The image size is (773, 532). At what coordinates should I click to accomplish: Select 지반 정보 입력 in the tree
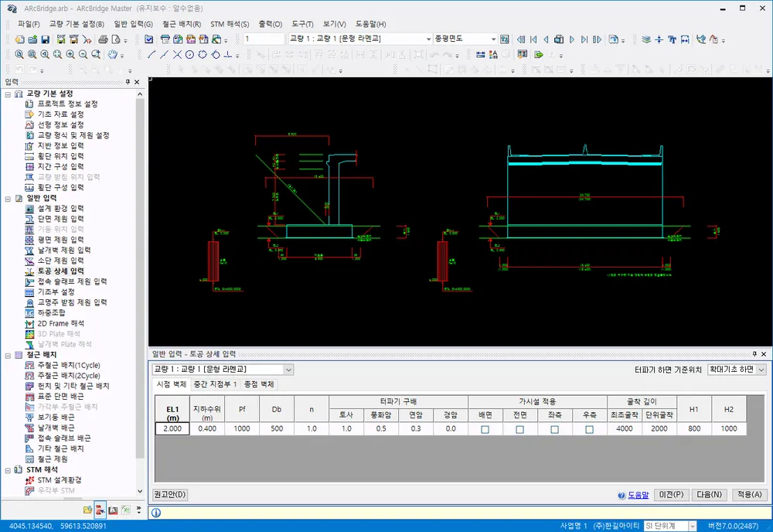60,145
